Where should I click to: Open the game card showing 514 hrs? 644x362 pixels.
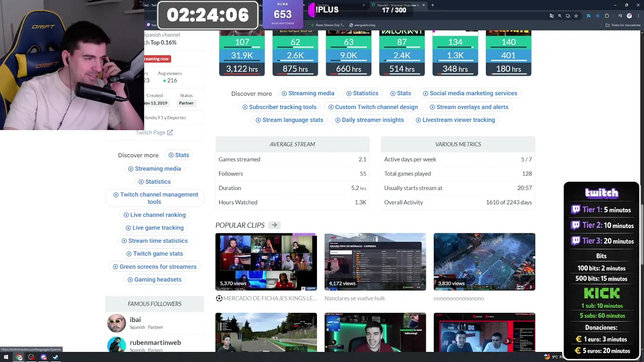tap(402, 53)
